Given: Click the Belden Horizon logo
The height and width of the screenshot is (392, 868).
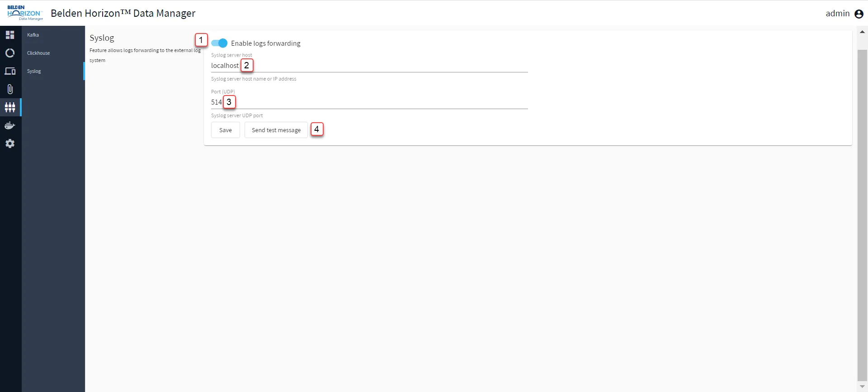Looking at the screenshot, I should tap(25, 13).
